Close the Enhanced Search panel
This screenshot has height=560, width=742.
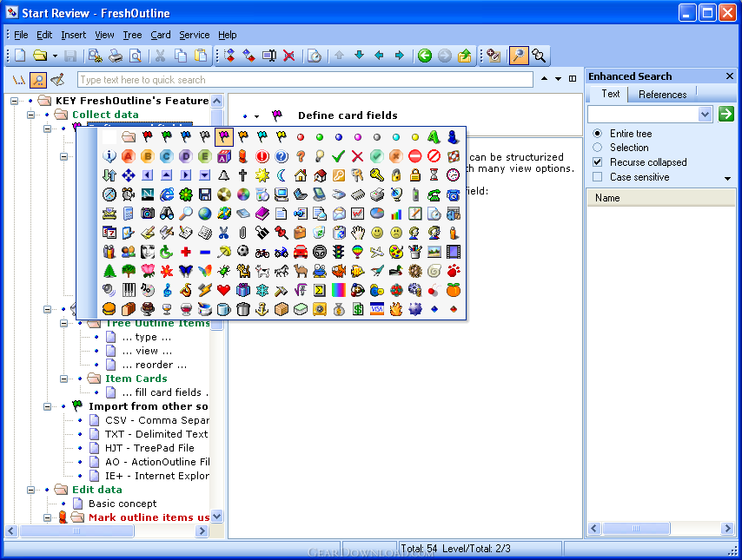tap(730, 76)
